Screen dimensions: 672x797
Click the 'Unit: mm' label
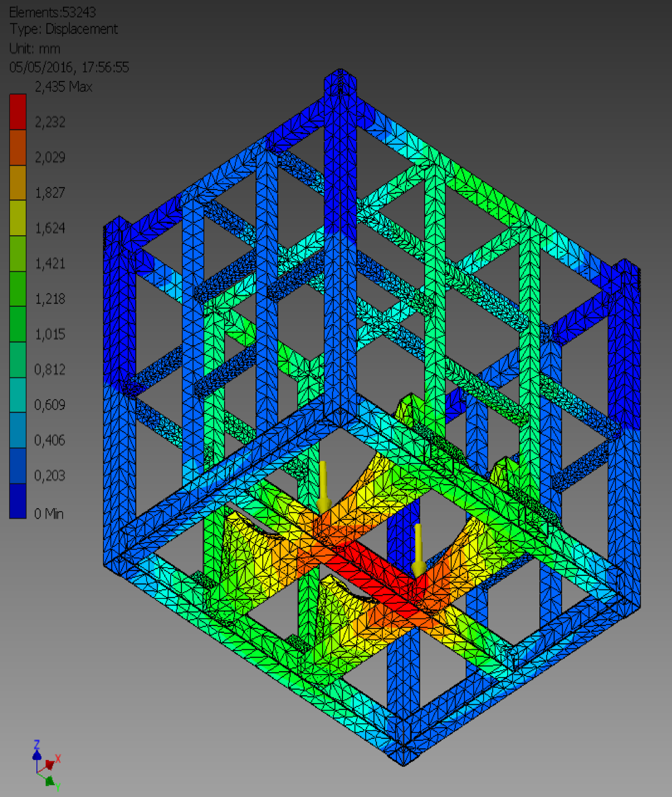35,48
